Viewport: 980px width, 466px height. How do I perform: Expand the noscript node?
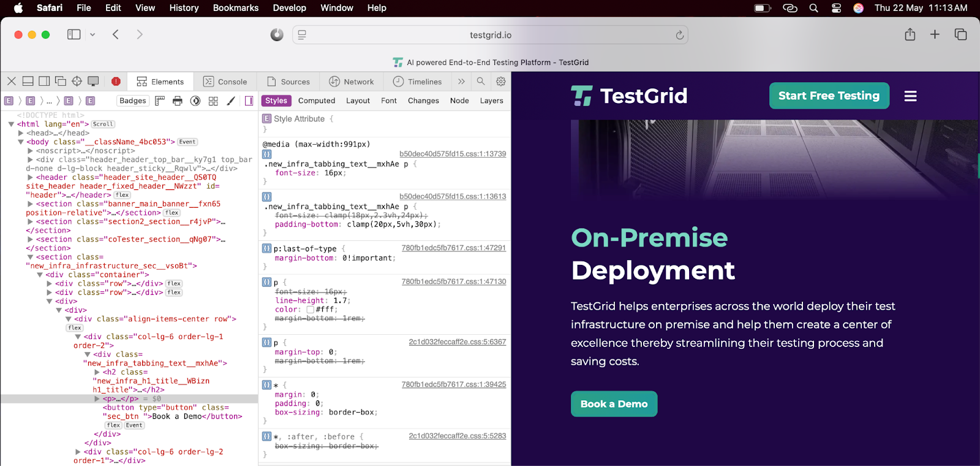point(31,151)
